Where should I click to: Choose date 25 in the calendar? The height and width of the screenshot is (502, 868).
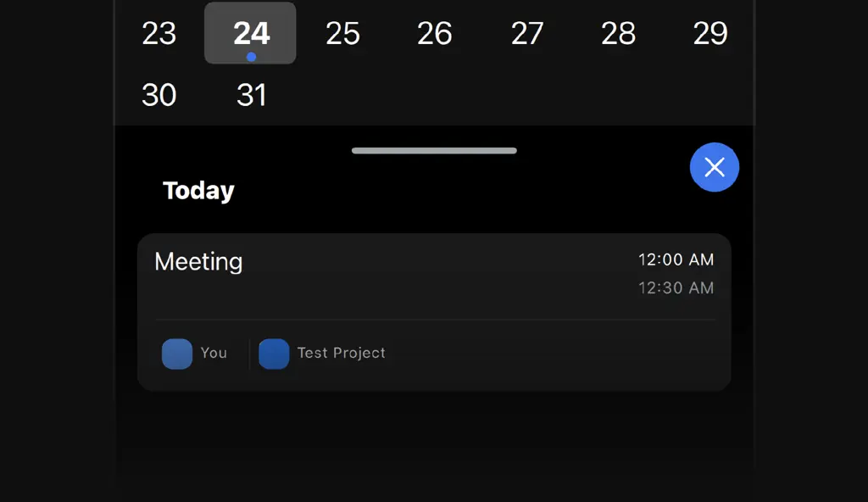click(x=342, y=33)
